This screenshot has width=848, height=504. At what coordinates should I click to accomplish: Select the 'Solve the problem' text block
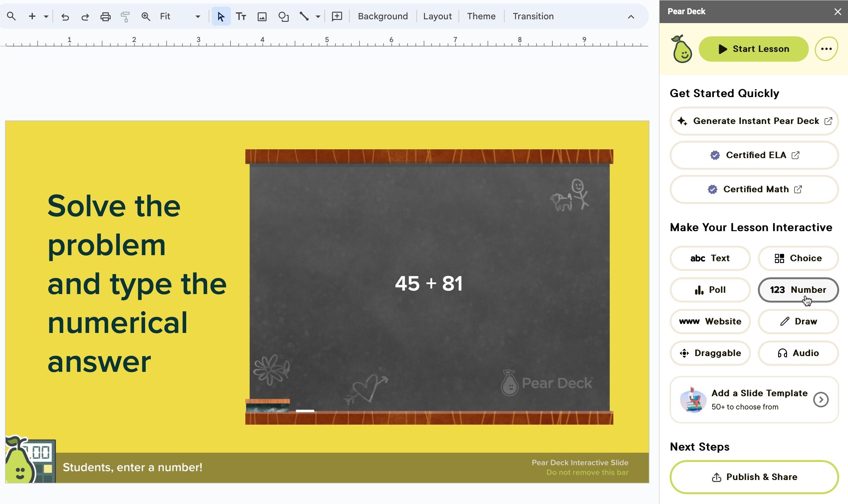(x=137, y=284)
